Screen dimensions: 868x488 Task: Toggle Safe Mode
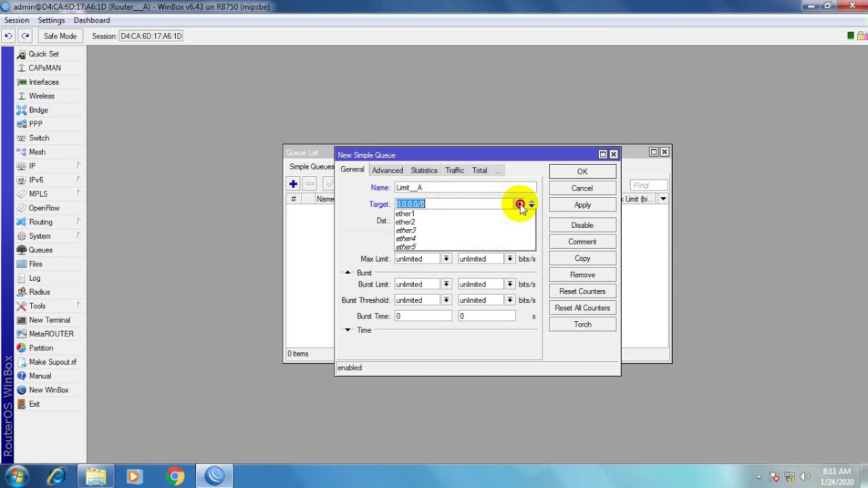coord(60,36)
